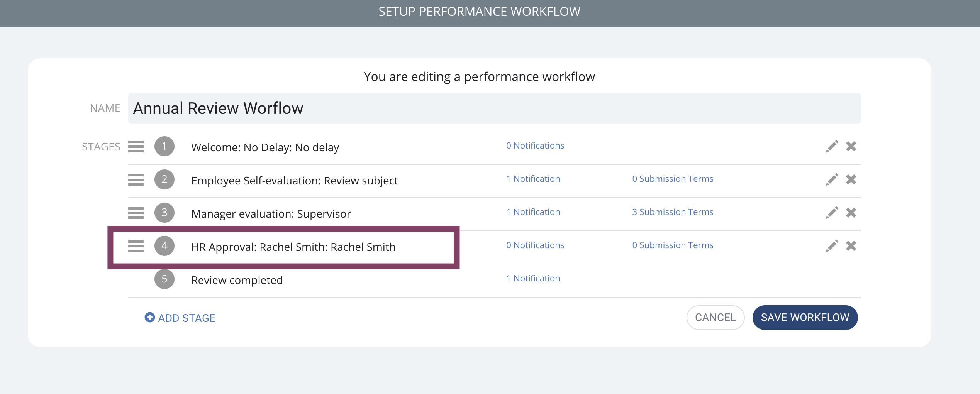980x394 pixels.
Task: Delete the Employee Self-evaluation stage
Action: tap(851, 179)
